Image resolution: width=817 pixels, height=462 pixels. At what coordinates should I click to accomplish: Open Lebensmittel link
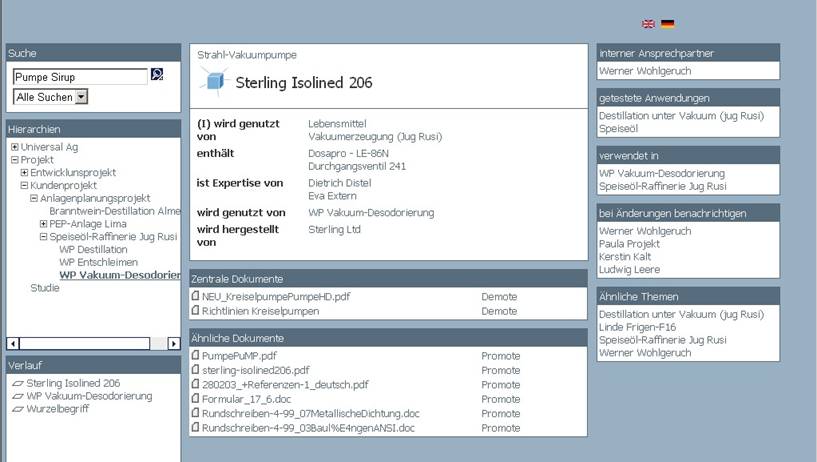pyautogui.click(x=337, y=123)
